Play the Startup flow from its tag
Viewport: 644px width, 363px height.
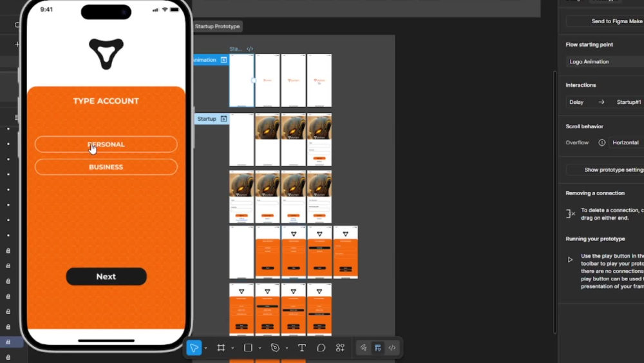coord(223,119)
